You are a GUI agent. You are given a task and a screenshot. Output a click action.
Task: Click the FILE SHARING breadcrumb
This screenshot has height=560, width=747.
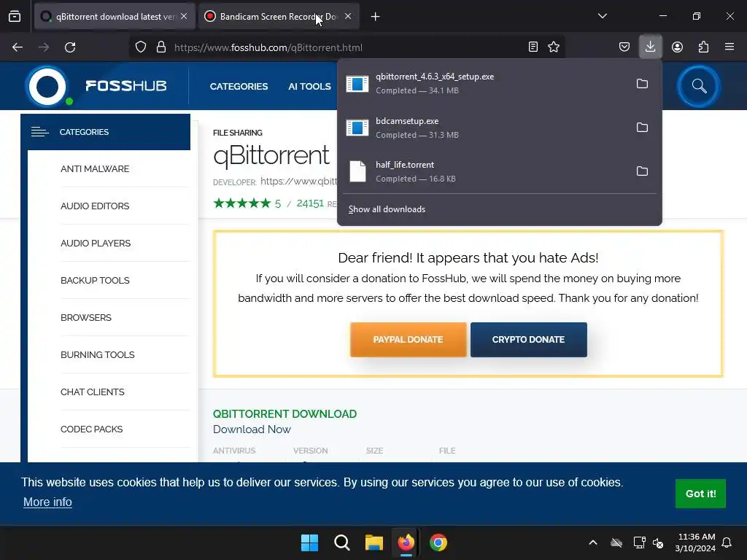pyautogui.click(x=238, y=133)
